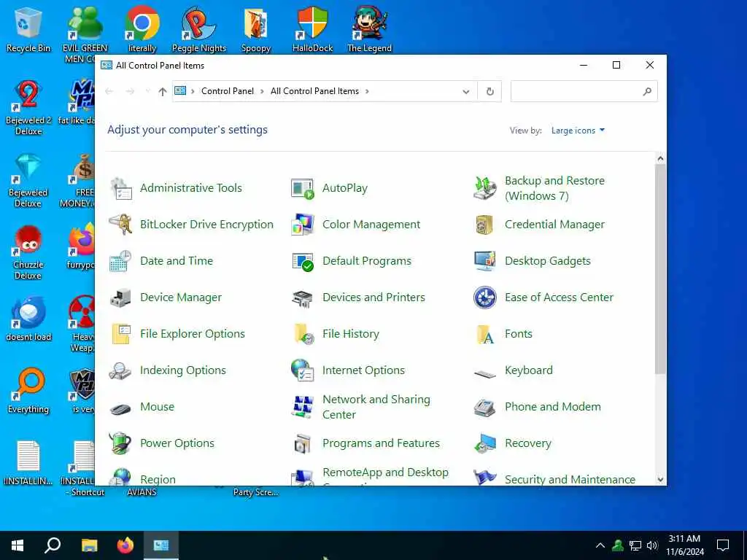Click the Security and Maintenance link text
747x560 pixels.
pos(570,479)
